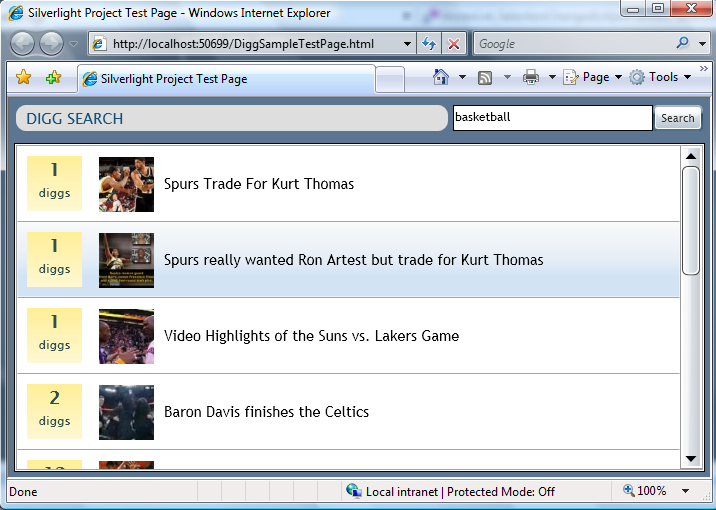716x510 pixels.
Task: Go forward with the Forward arrow
Action: point(51,44)
